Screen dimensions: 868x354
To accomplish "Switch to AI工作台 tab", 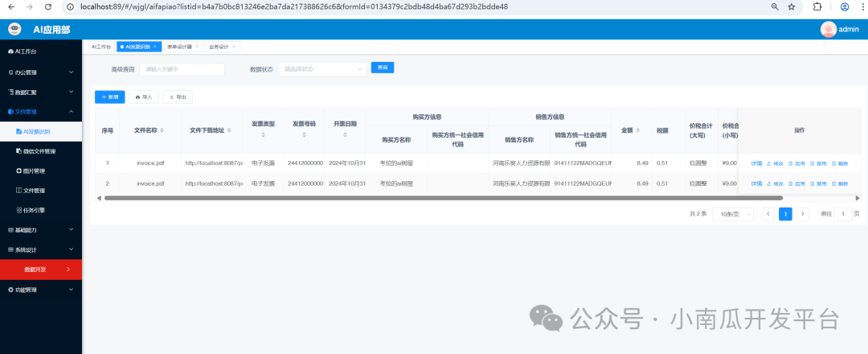I will click(101, 47).
